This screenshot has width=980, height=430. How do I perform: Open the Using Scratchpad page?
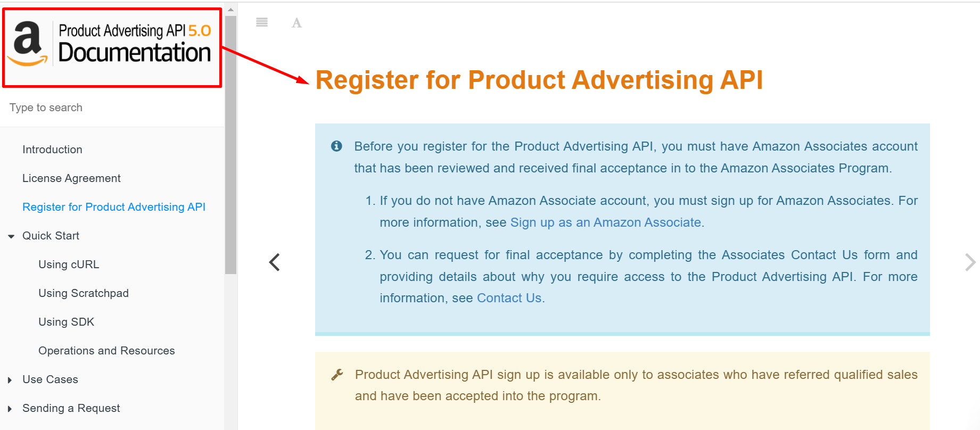click(x=84, y=293)
